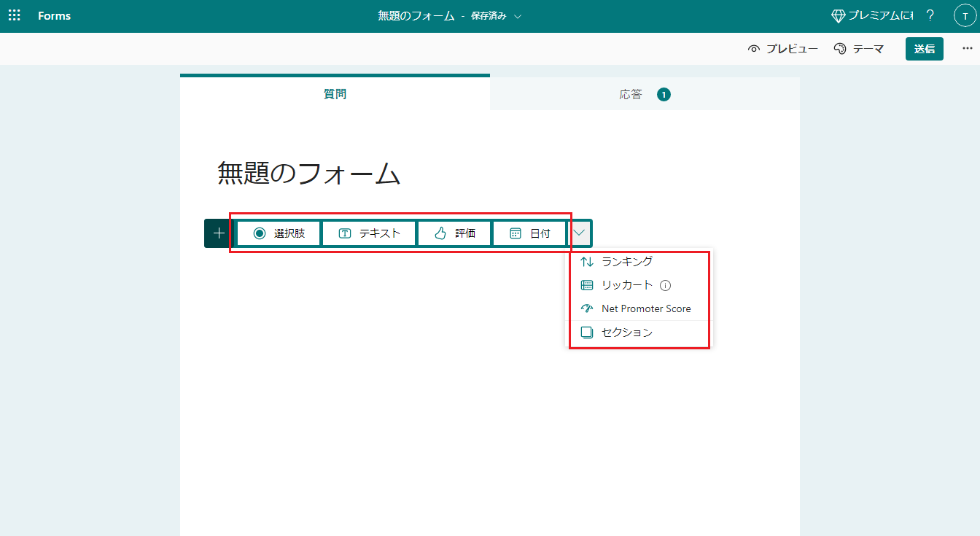Add a テキスト text question
Image resolution: width=980 pixels, height=536 pixels.
[369, 233]
